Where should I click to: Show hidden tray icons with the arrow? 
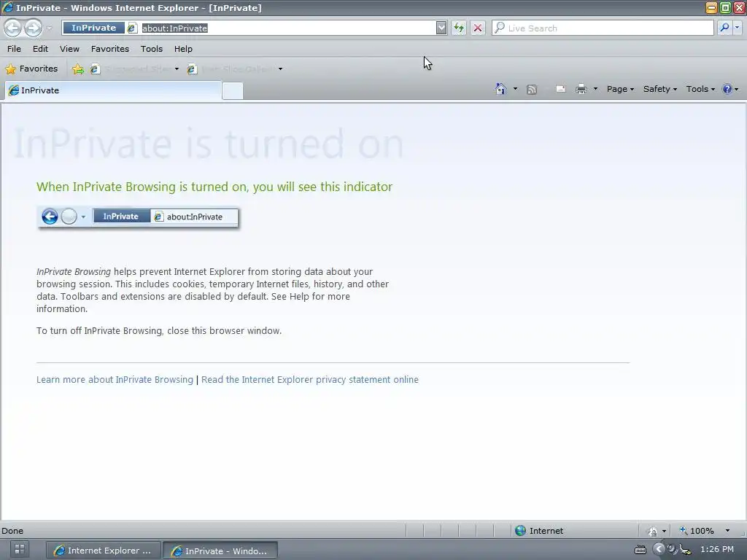point(659,550)
